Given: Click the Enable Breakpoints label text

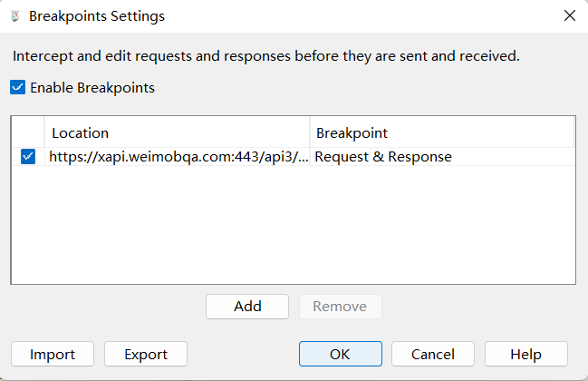Looking at the screenshot, I should tap(92, 88).
